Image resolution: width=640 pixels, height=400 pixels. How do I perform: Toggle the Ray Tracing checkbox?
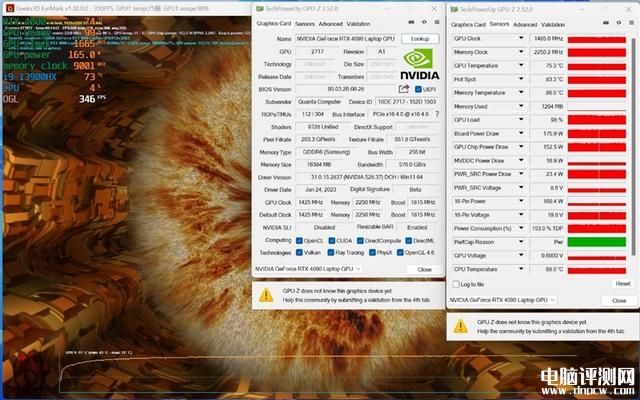point(331,253)
